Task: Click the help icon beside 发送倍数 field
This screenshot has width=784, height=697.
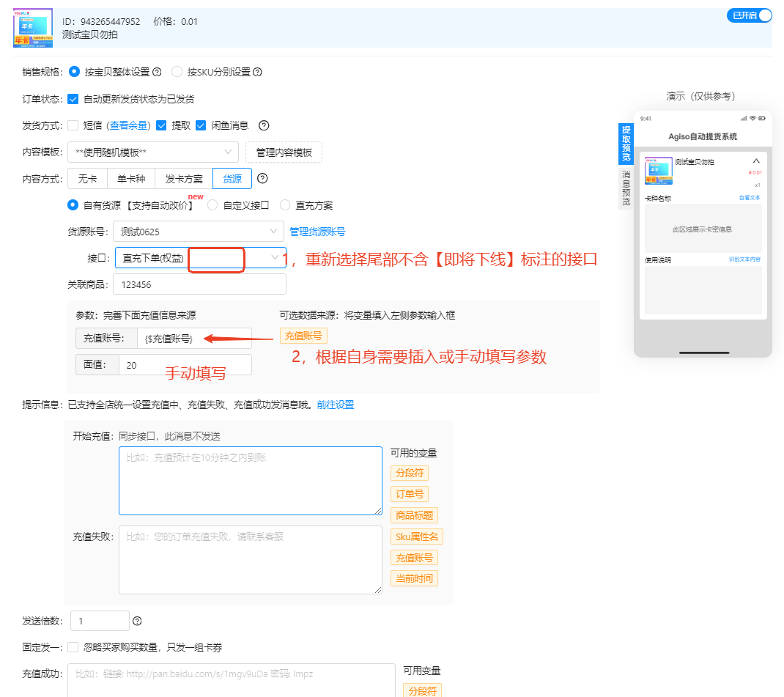Action: click(137, 621)
